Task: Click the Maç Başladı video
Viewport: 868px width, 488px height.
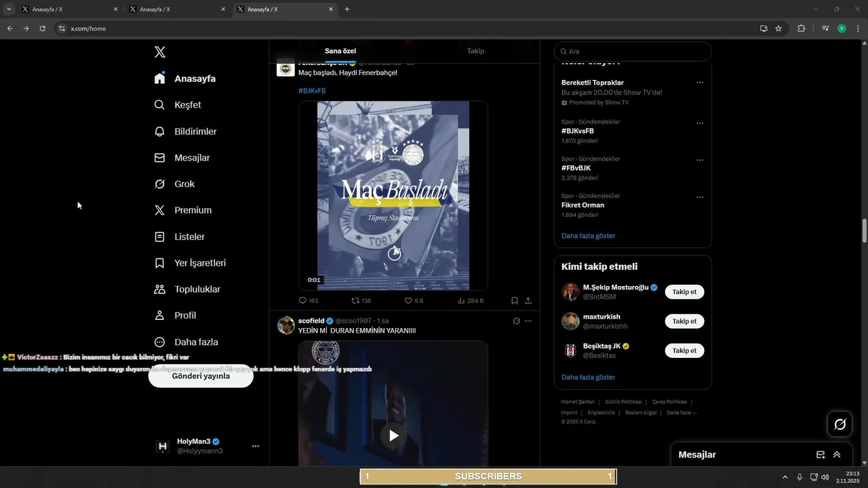Action: click(393, 196)
